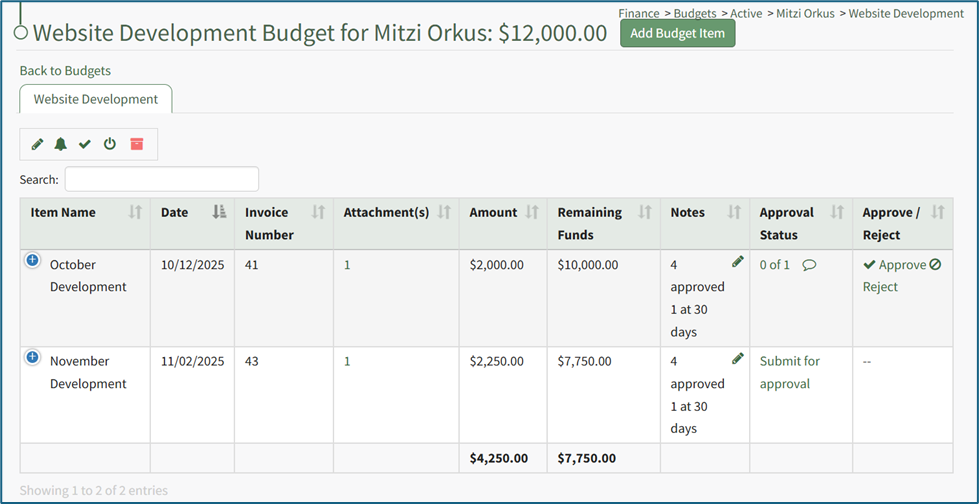Click the red archive box icon
Viewport: 979px width, 504px height.
(137, 144)
